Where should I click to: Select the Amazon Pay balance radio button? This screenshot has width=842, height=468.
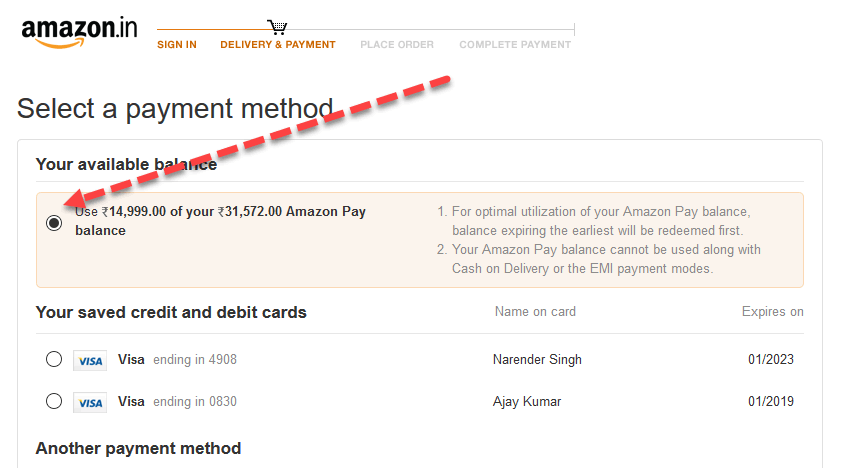click(54, 222)
